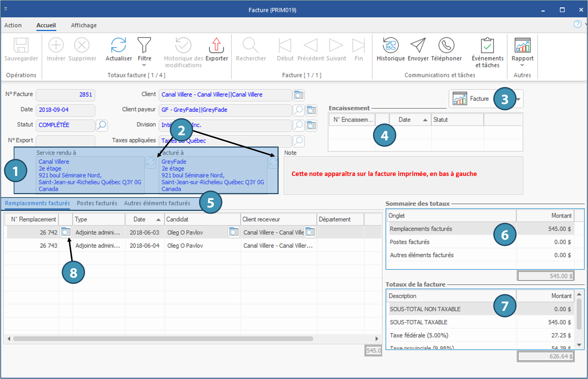Open Évènements et tâches clipboard icon

487,46
